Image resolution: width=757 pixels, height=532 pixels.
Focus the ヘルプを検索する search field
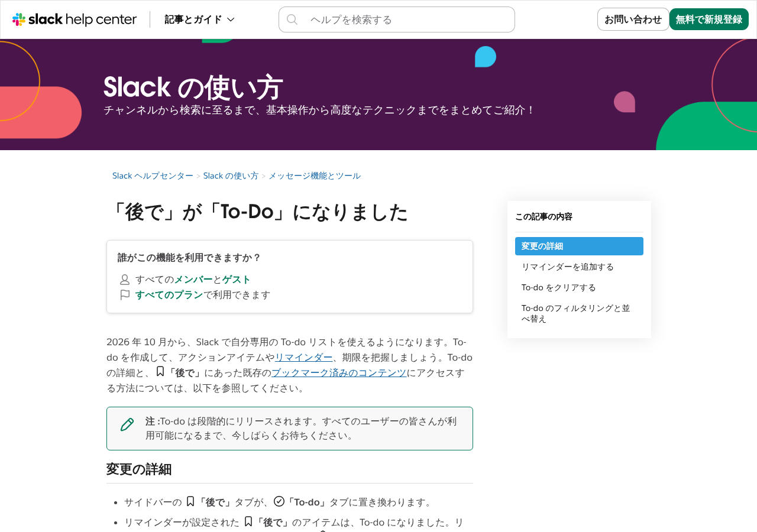coord(397,20)
